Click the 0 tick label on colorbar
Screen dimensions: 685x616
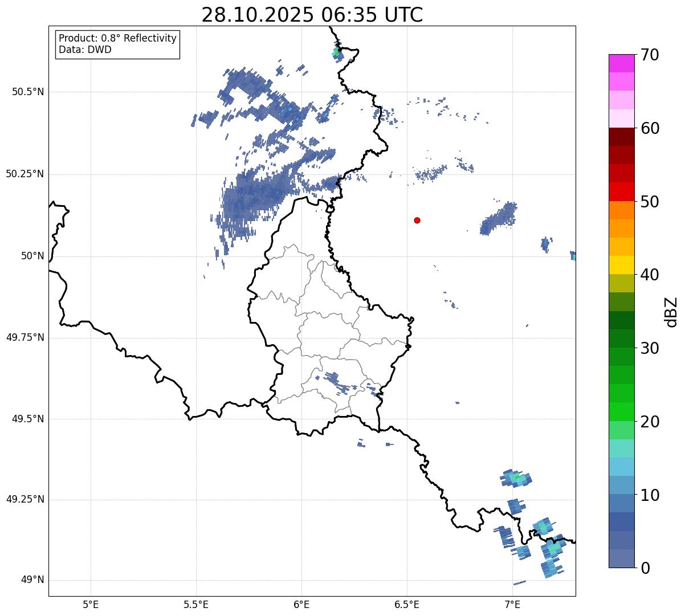coord(645,568)
